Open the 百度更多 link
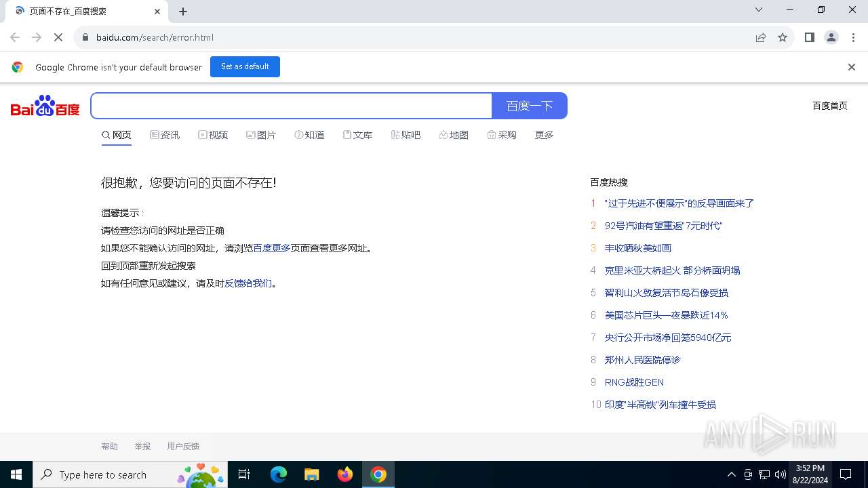Viewport: 868px width, 488px height. (271, 248)
